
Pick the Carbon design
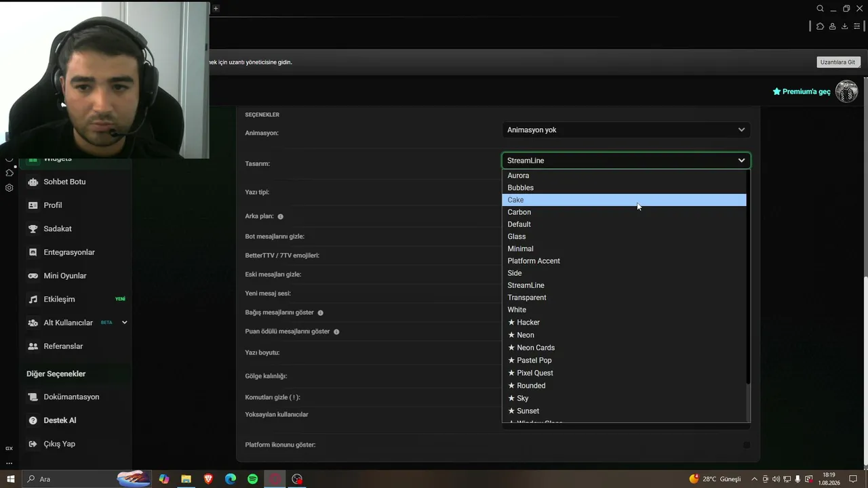pyautogui.click(x=624, y=212)
